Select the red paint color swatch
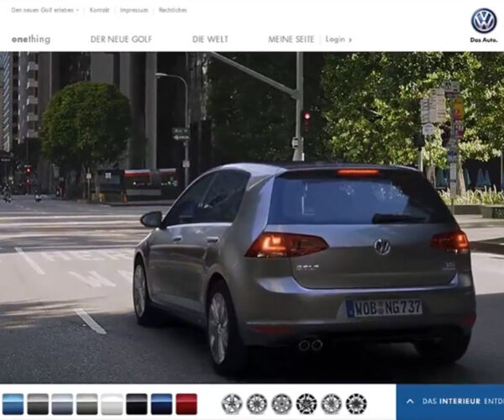This screenshot has height=420, width=504. (186, 404)
